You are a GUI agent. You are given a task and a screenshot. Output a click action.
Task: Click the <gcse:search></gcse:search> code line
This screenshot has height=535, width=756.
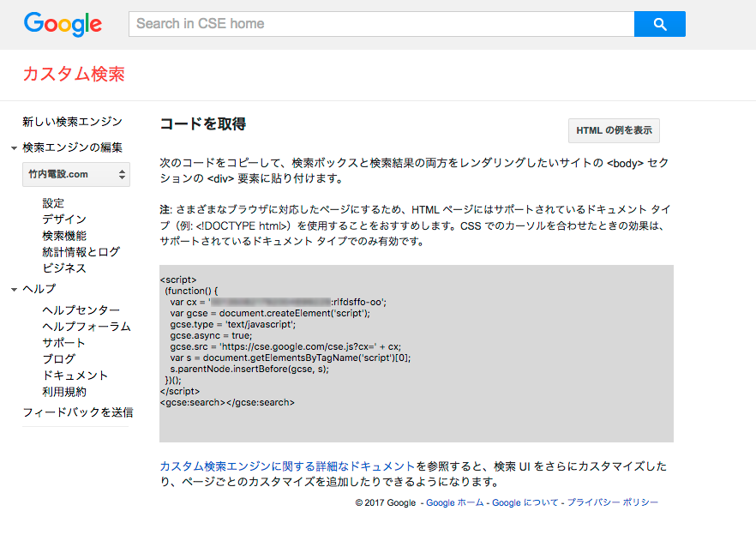click(227, 402)
